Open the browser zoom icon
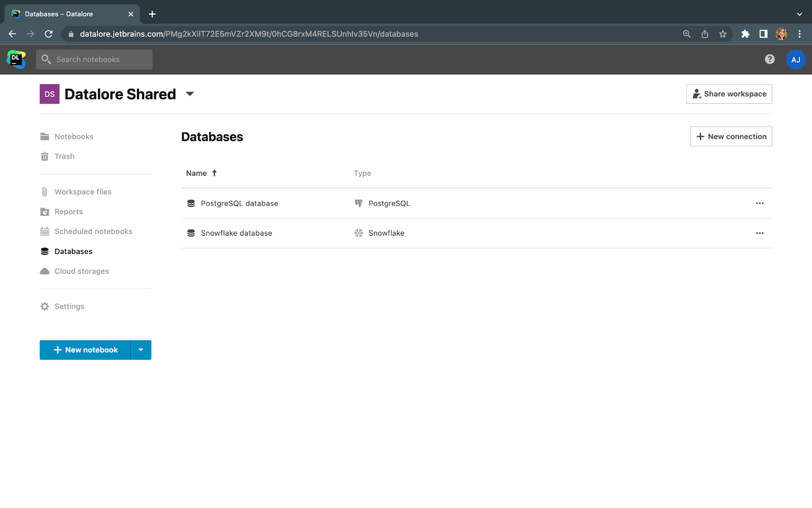The width and height of the screenshot is (812, 508). click(x=687, y=34)
